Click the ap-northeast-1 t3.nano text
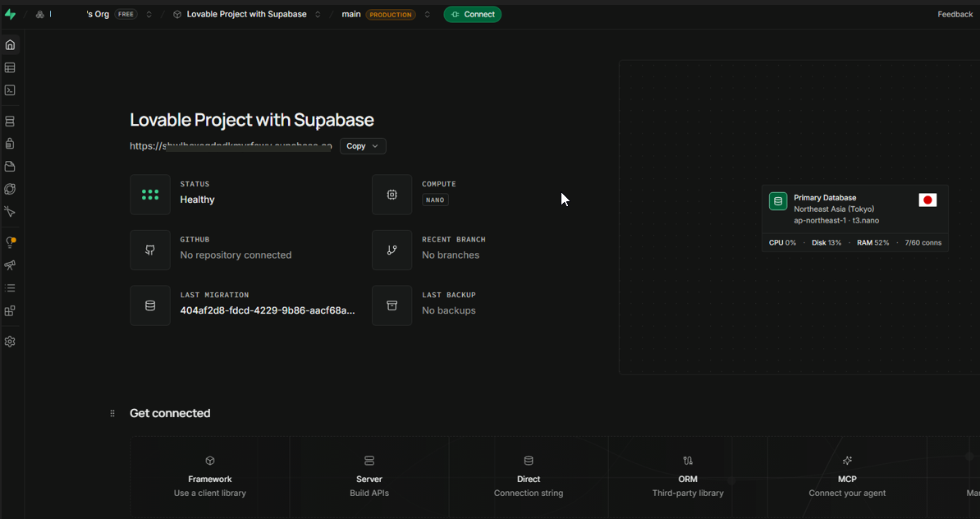Screen dimensions: 980x519 pyautogui.click(x=836, y=221)
